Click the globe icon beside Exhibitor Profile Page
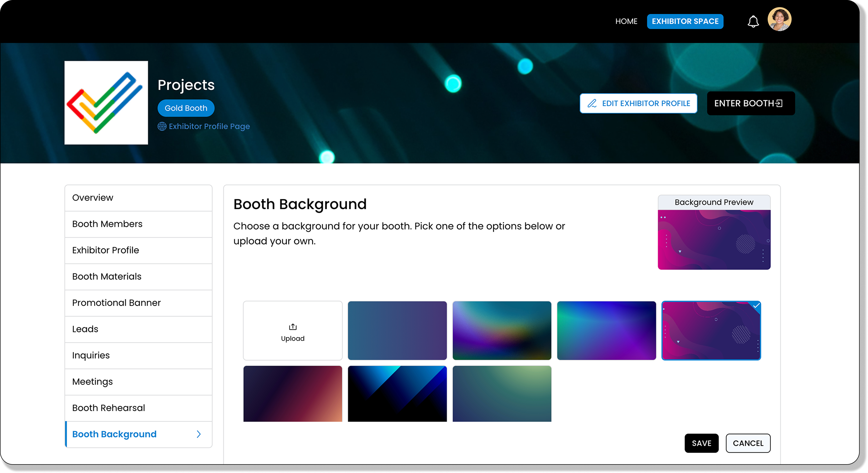The width and height of the screenshot is (868, 473). coord(162,127)
